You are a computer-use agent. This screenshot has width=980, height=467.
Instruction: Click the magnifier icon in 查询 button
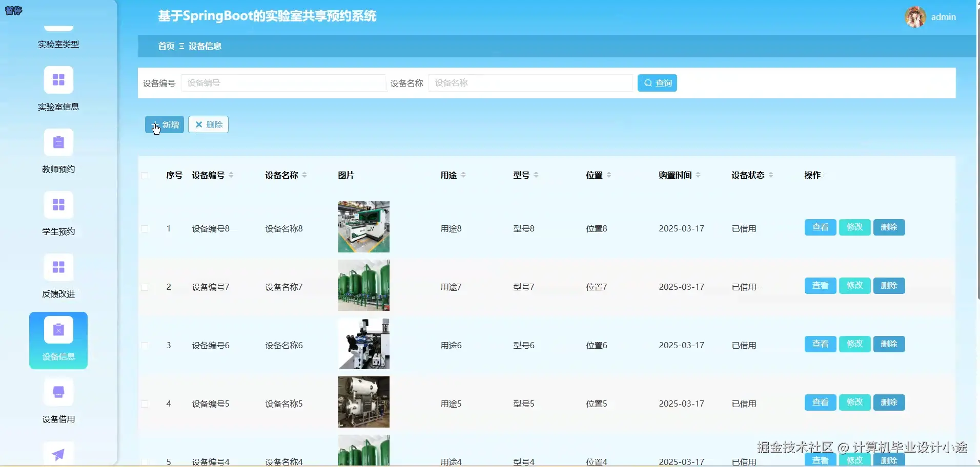(647, 82)
